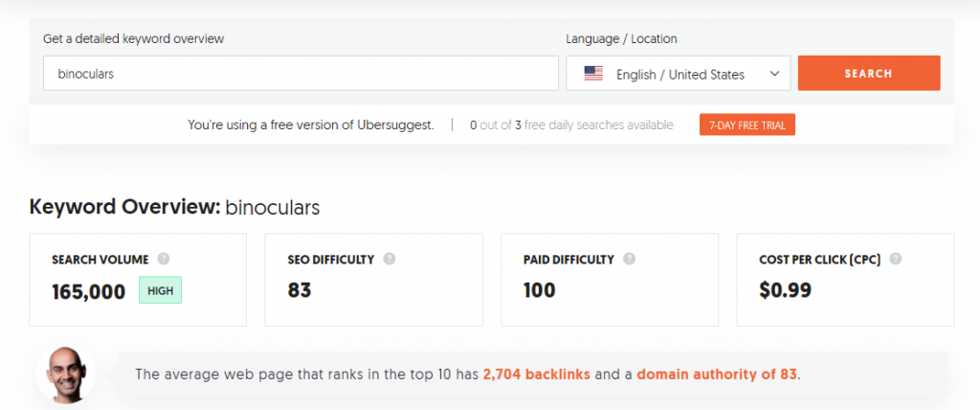Screen dimensions: 980x410
Task: Select the Paid Difficulty 100 card
Action: [x=610, y=280]
